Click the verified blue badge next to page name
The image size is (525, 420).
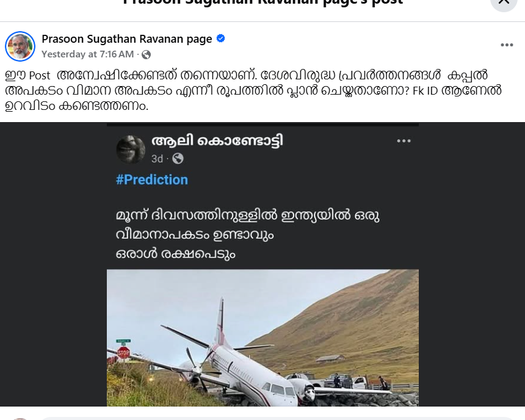(220, 38)
